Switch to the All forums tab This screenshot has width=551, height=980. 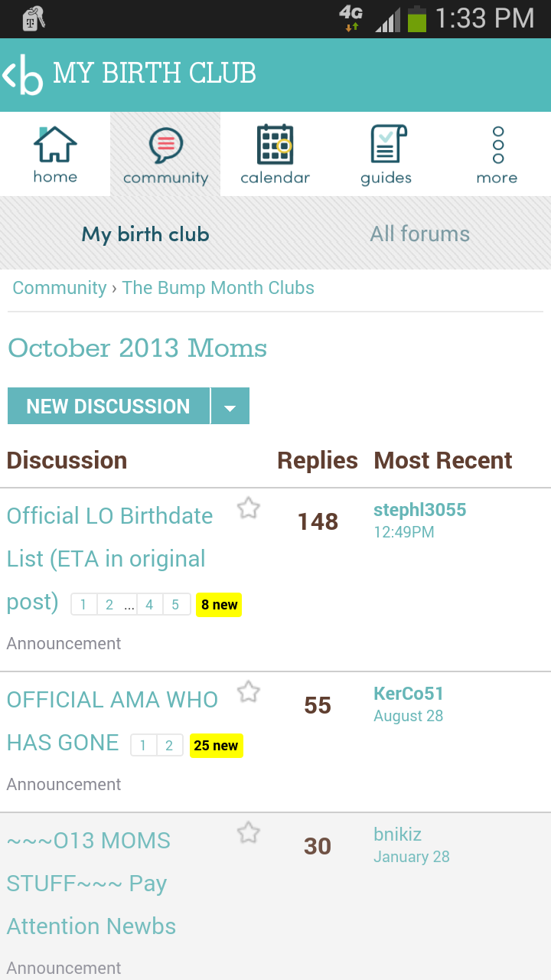419,234
